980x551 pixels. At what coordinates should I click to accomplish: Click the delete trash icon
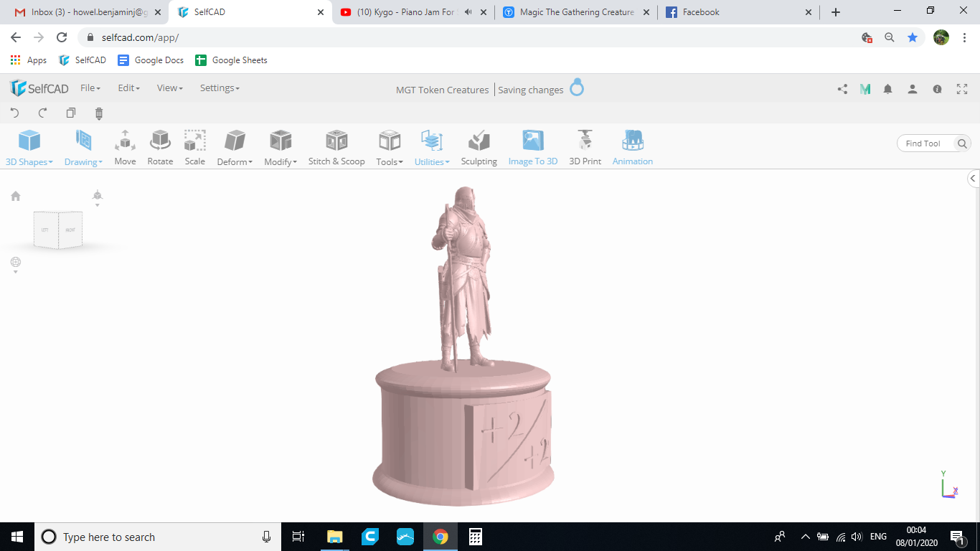[x=99, y=113]
